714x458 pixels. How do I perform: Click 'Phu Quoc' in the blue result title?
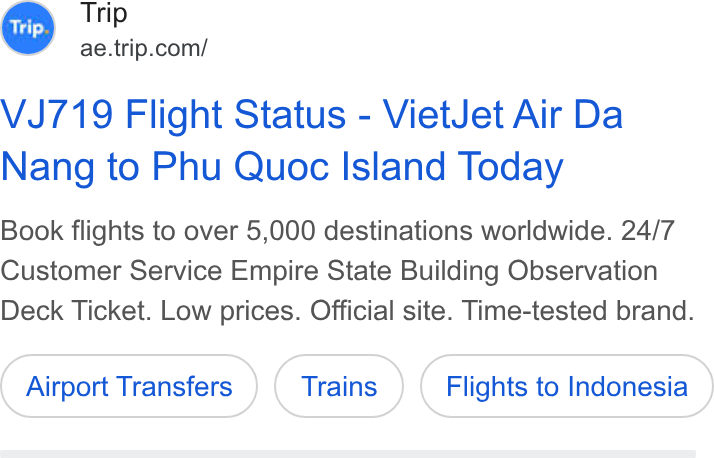pyautogui.click(x=240, y=167)
